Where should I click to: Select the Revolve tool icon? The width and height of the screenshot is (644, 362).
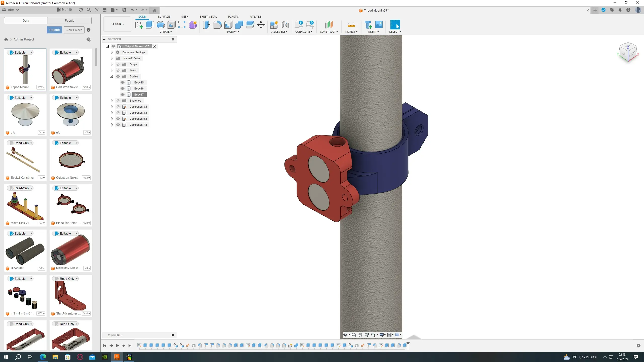[160, 25]
